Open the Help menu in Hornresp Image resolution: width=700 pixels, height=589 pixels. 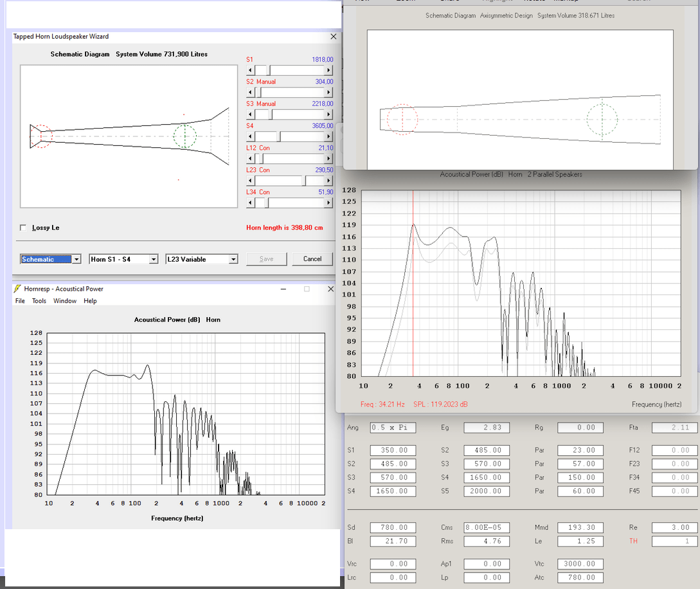tap(90, 301)
